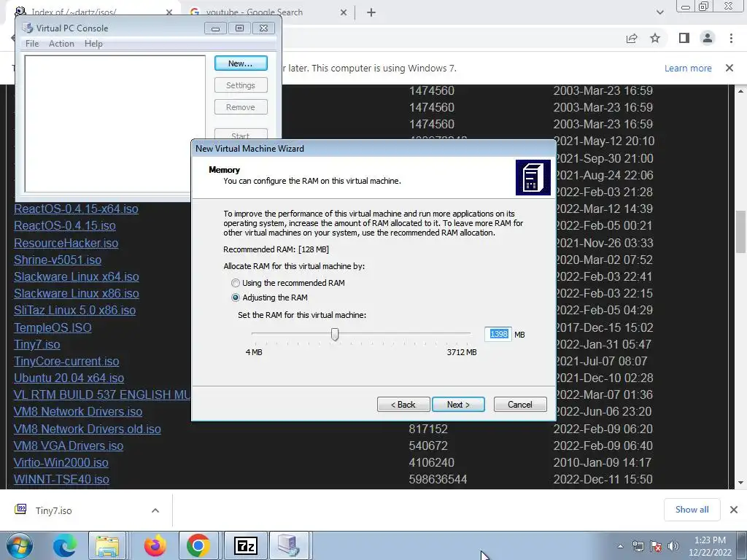This screenshot has width=747, height=560.
Task: Select Using the recommended RAM option
Action: click(x=236, y=283)
